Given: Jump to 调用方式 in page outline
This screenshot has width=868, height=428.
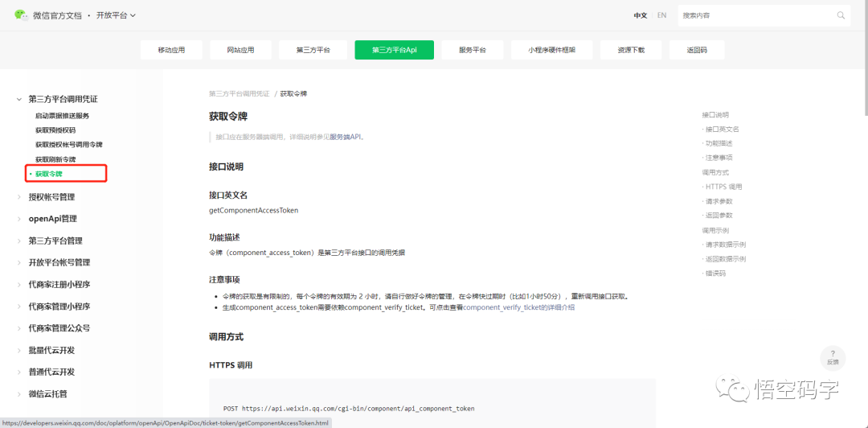Looking at the screenshot, I should click(715, 172).
